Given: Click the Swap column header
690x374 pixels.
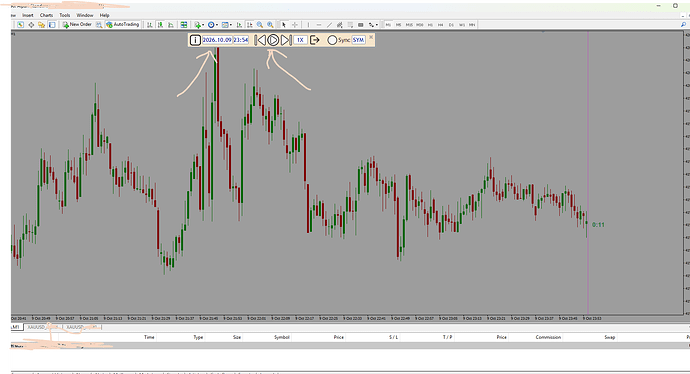Looking at the screenshot, I should [609, 337].
